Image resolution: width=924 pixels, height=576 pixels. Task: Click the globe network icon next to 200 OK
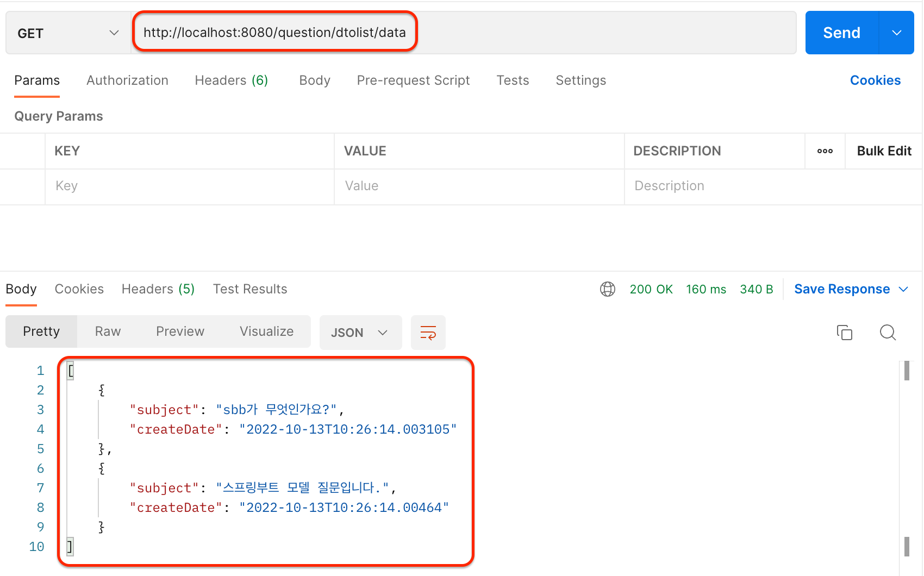click(x=608, y=289)
